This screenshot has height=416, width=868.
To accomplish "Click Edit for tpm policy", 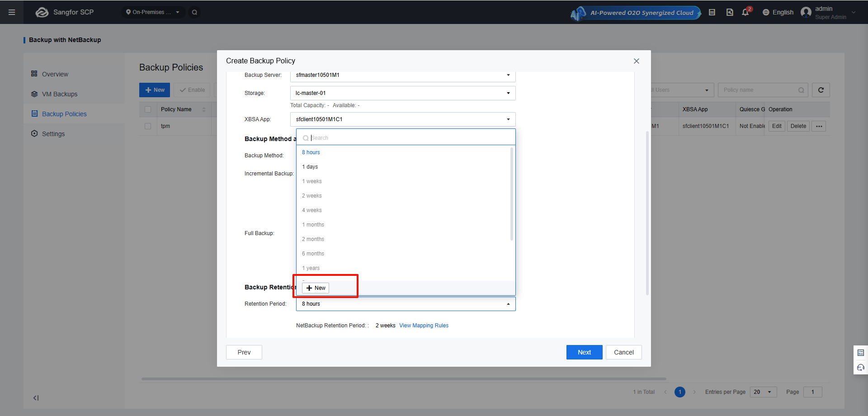I will (x=777, y=126).
